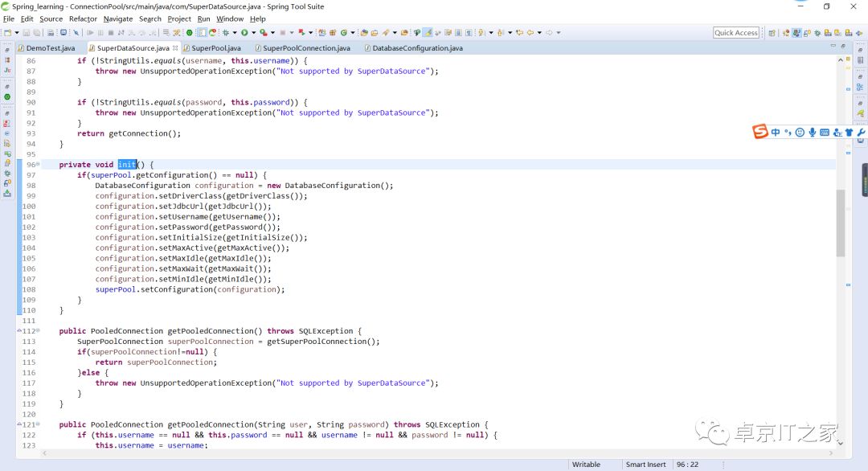This screenshot has height=471, width=868.
Task: Open the Next Annotation dropdown arrow
Action: pos(490,33)
